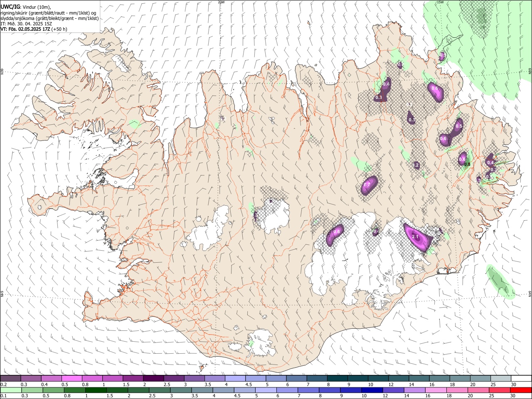Click the 'IT: Mið. 30. 04. 2025 15Z' initial time

26,24
